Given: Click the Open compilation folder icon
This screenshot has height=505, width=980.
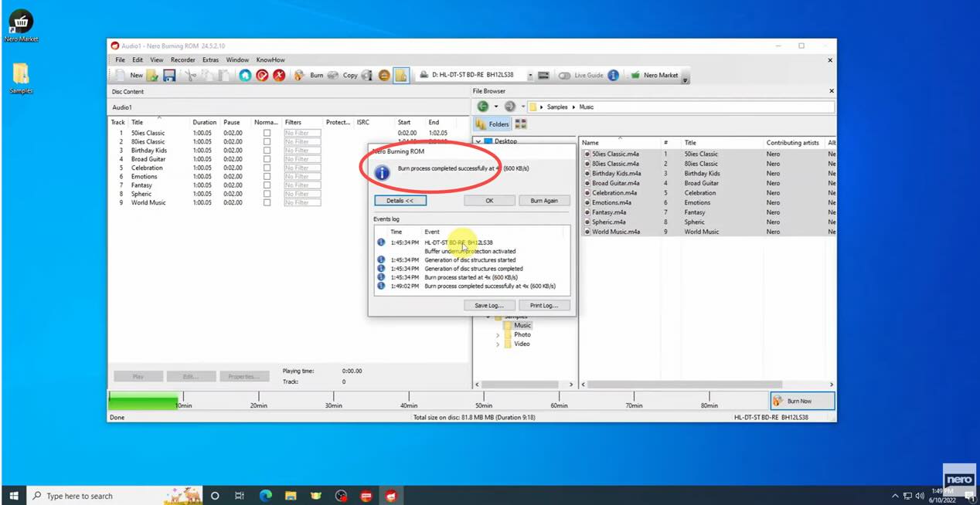Looking at the screenshot, I should 153,75.
